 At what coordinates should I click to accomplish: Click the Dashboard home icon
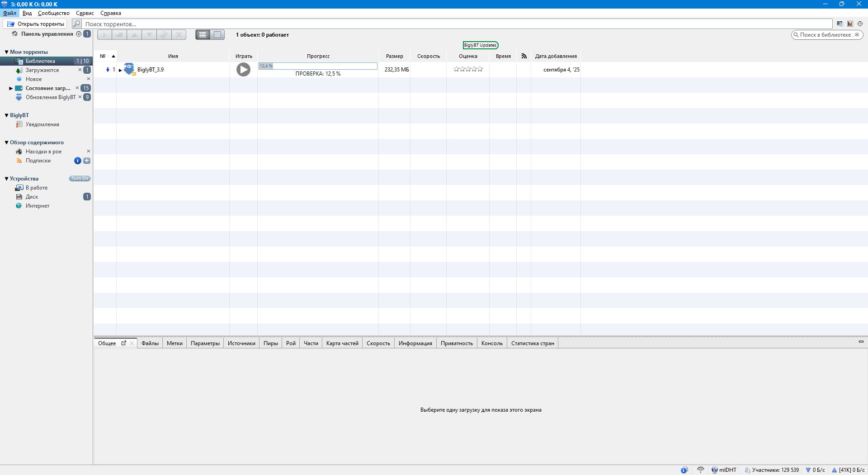click(14, 34)
